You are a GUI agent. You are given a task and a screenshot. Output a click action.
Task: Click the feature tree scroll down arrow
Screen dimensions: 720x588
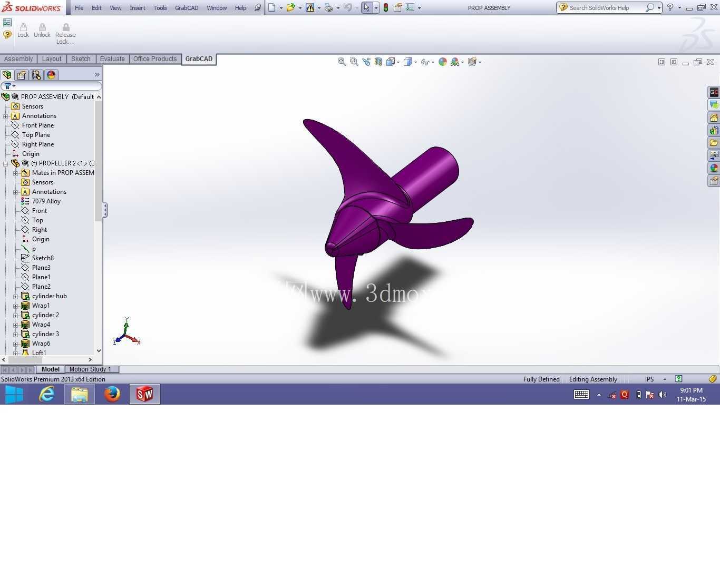click(99, 351)
